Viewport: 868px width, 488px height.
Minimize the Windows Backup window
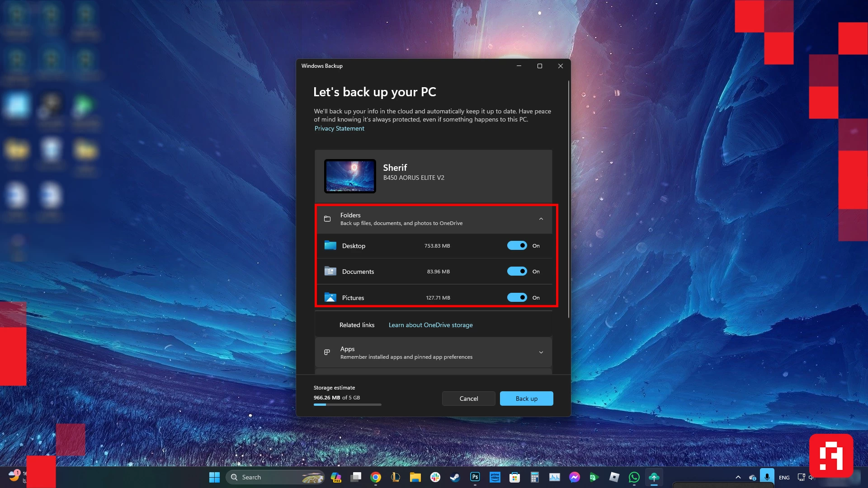[x=519, y=66]
